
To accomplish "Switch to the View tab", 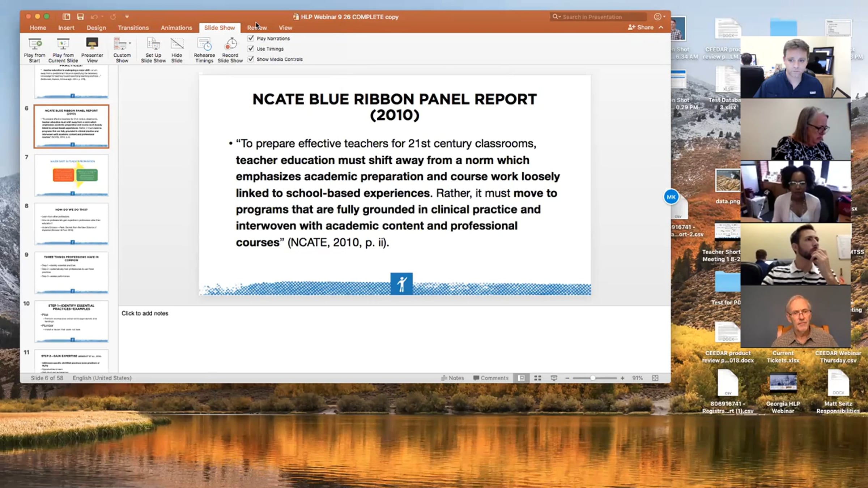I will [x=285, y=27].
